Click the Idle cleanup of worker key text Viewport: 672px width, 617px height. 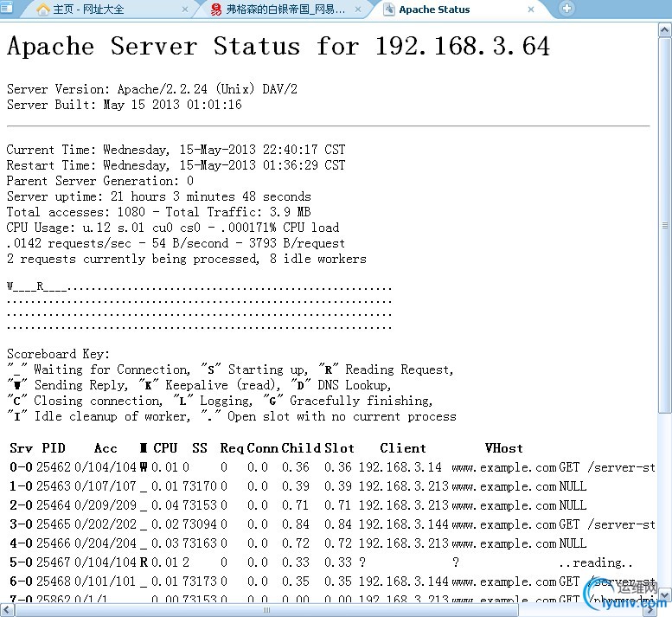112,416
